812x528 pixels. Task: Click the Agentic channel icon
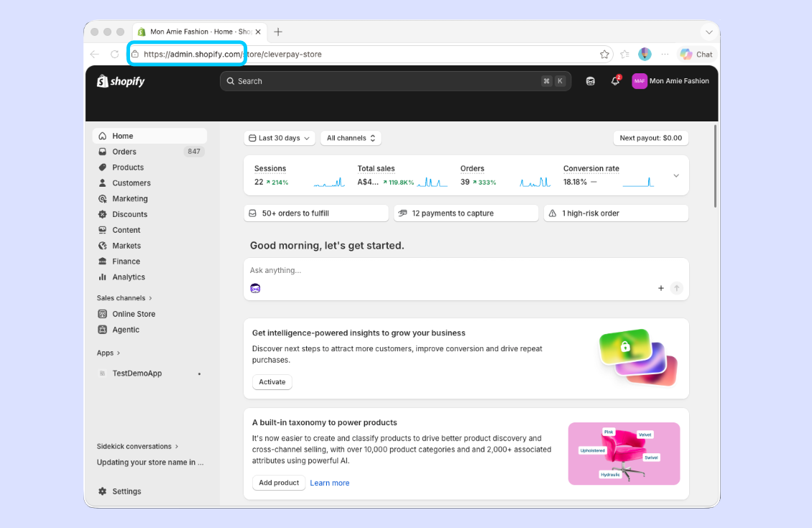pyautogui.click(x=103, y=329)
